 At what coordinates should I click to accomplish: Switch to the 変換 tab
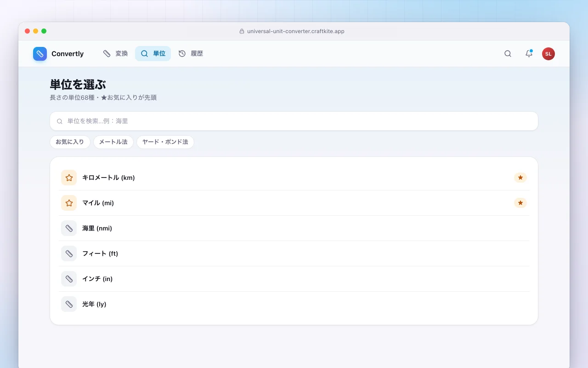116,54
